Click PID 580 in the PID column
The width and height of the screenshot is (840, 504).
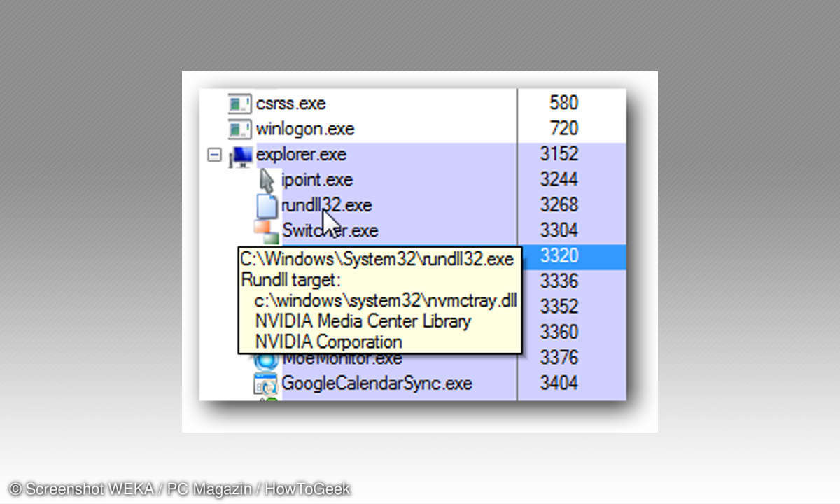click(563, 104)
